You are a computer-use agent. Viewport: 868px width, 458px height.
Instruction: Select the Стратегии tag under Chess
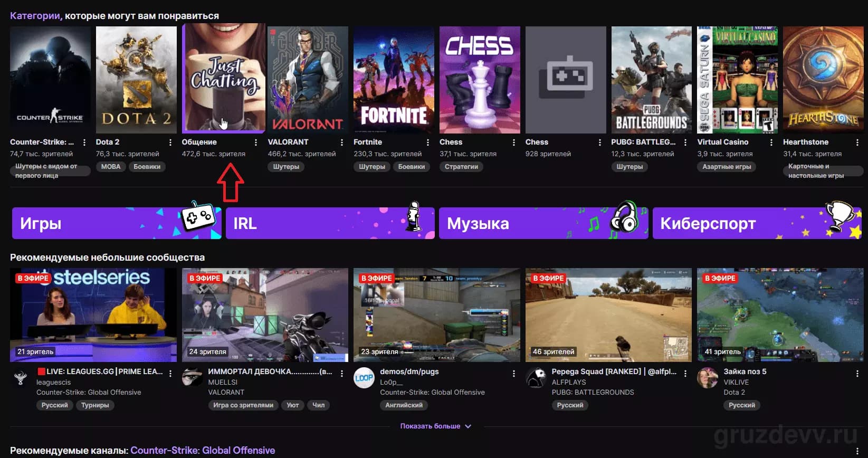pyautogui.click(x=462, y=167)
